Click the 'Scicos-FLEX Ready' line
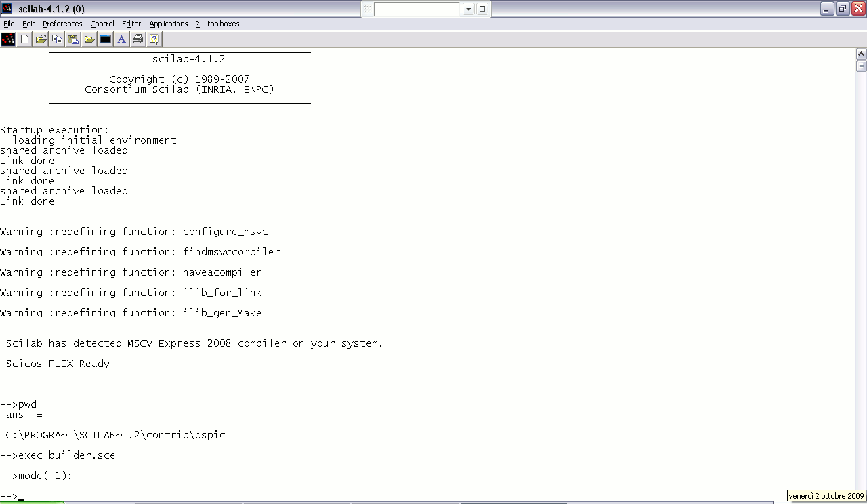This screenshot has width=867, height=504. pyautogui.click(x=58, y=364)
